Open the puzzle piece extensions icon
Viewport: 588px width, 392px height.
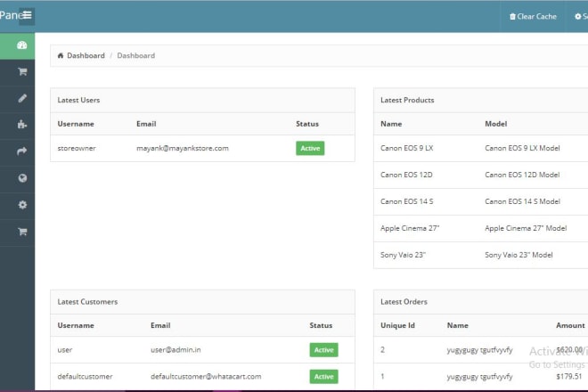pos(22,125)
